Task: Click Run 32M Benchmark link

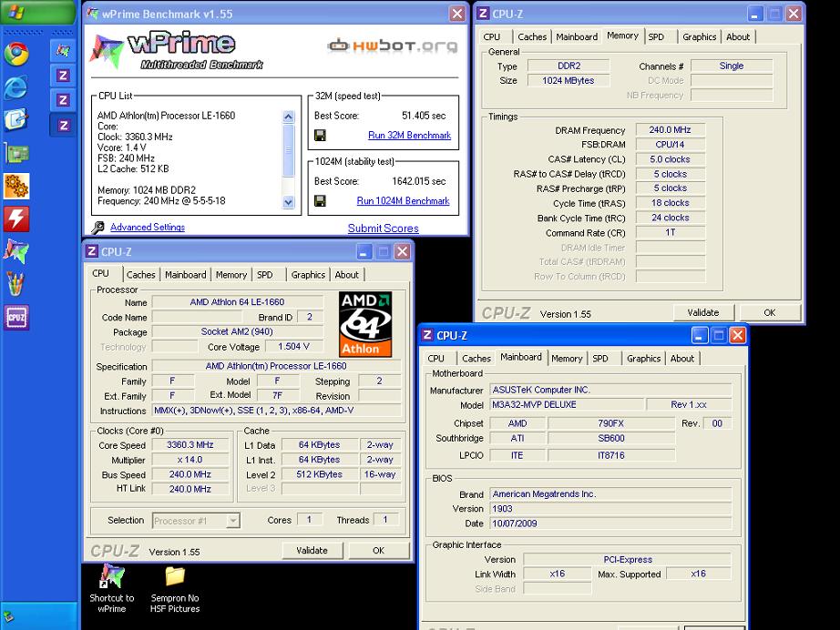Action: pos(409,136)
